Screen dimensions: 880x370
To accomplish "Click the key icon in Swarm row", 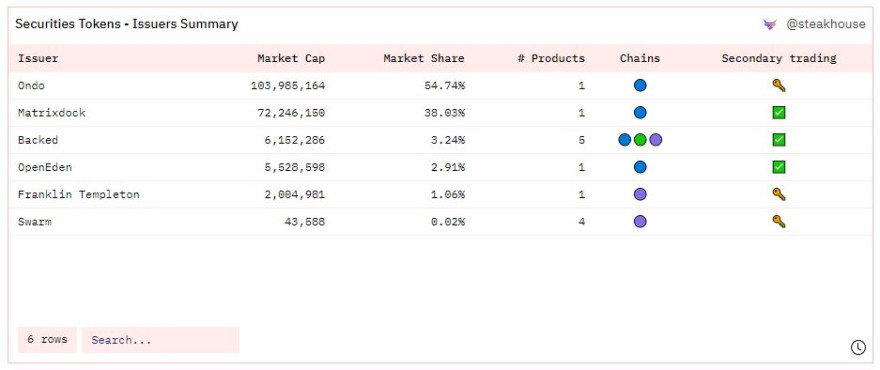I will click(778, 222).
